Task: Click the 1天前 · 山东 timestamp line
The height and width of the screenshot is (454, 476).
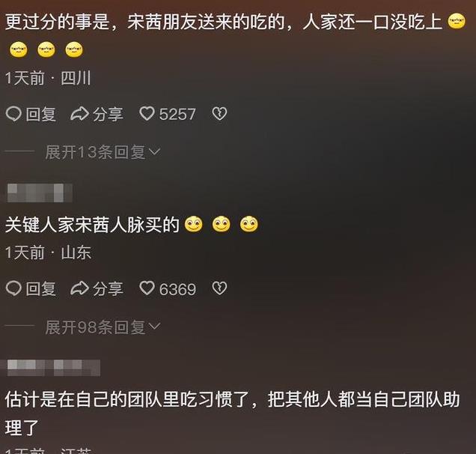Action: pyautogui.click(x=48, y=252)
